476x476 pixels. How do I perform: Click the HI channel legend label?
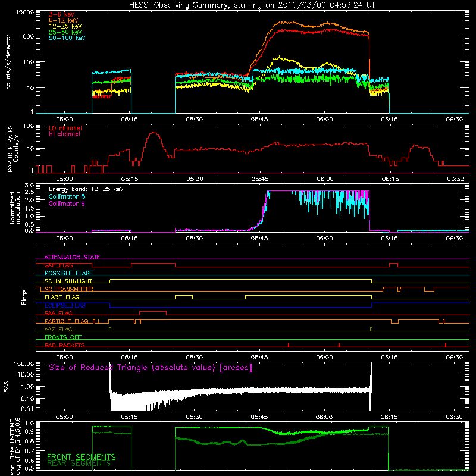[64, 134]
